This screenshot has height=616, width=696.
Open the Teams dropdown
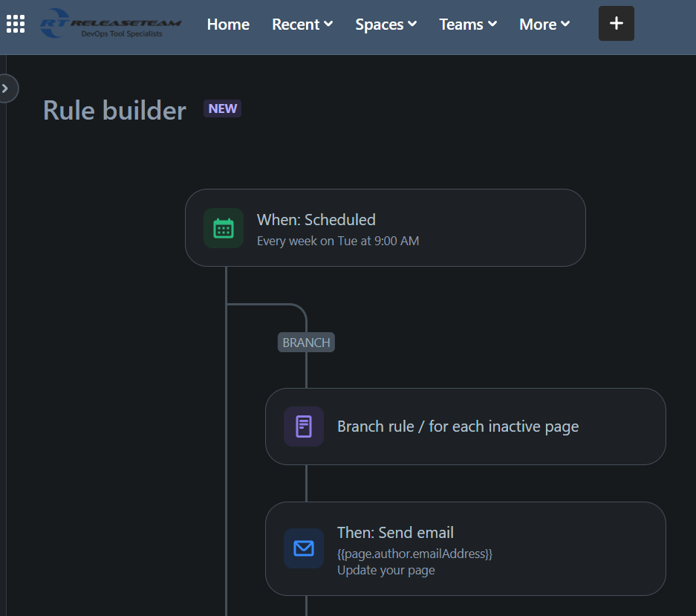[x=467, y=24]
